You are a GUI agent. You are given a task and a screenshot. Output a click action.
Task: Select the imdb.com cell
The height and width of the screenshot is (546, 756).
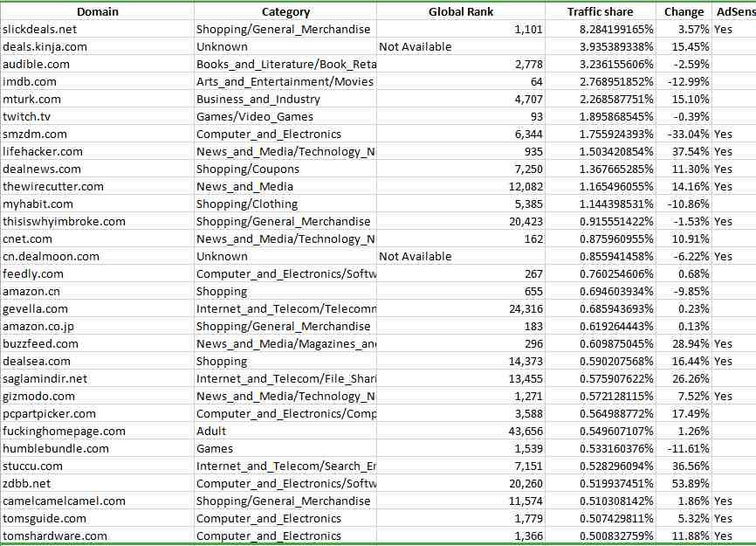click(x=97, y=81)
